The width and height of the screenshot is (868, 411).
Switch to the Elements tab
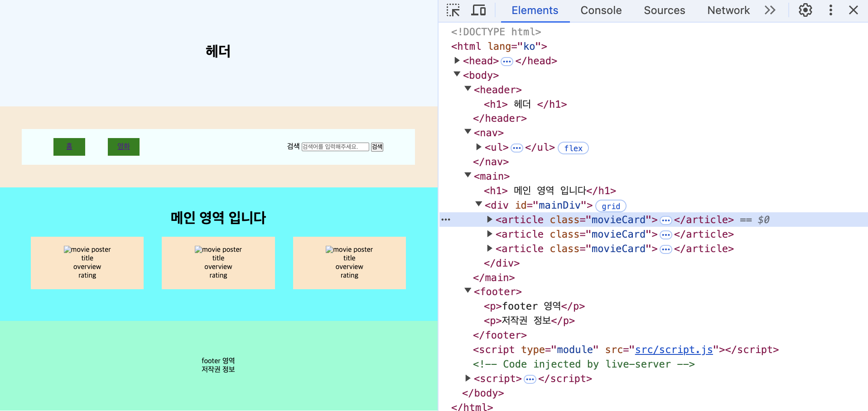(x=535, y=10)
